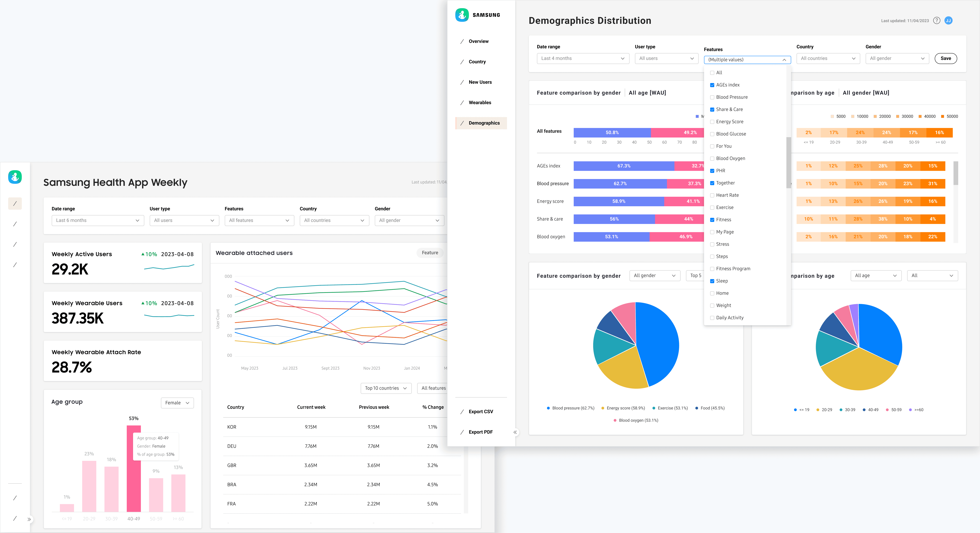Click the Samsung Health logo in sidebar

(x=462, y=15)
